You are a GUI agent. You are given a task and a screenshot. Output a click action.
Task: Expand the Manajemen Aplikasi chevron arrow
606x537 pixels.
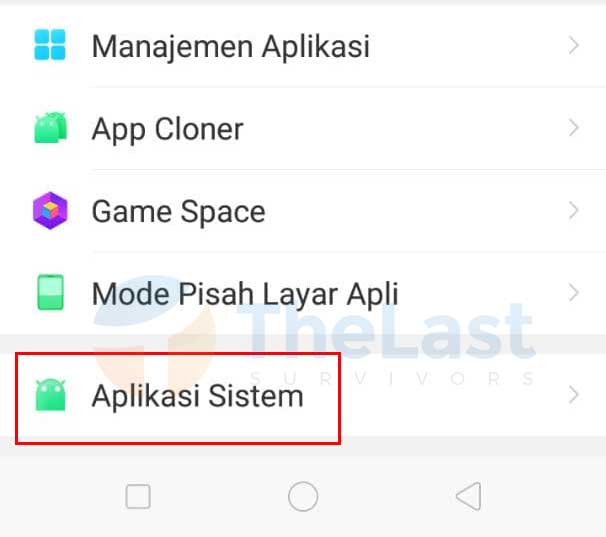click(574, 45)
